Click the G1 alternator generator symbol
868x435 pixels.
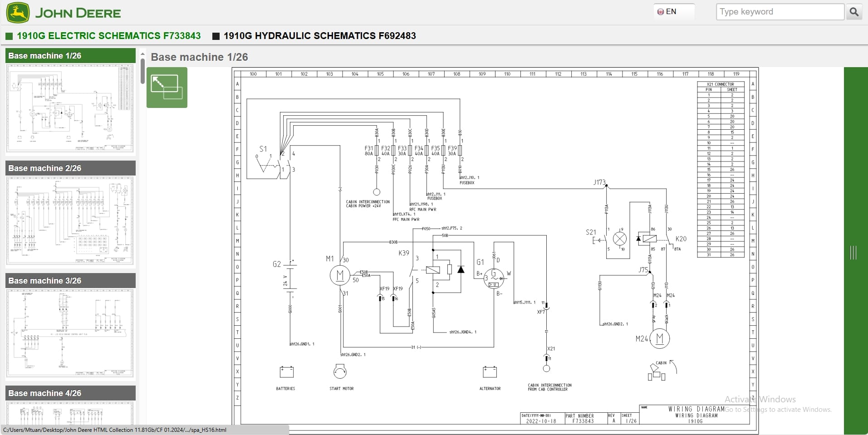pyautogui.click(x=494, y=278)
